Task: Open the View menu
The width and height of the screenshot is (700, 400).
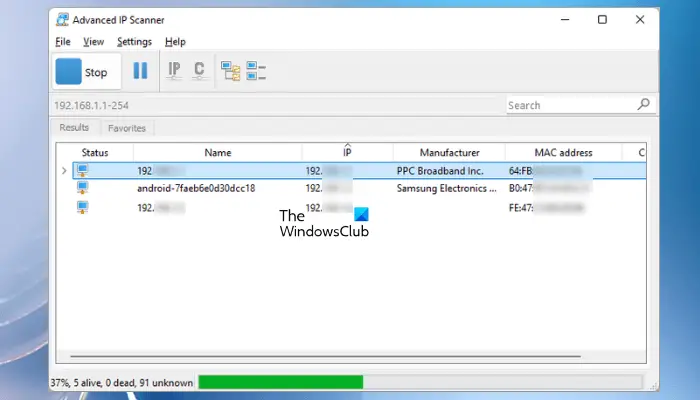Action: pos(93,42)
